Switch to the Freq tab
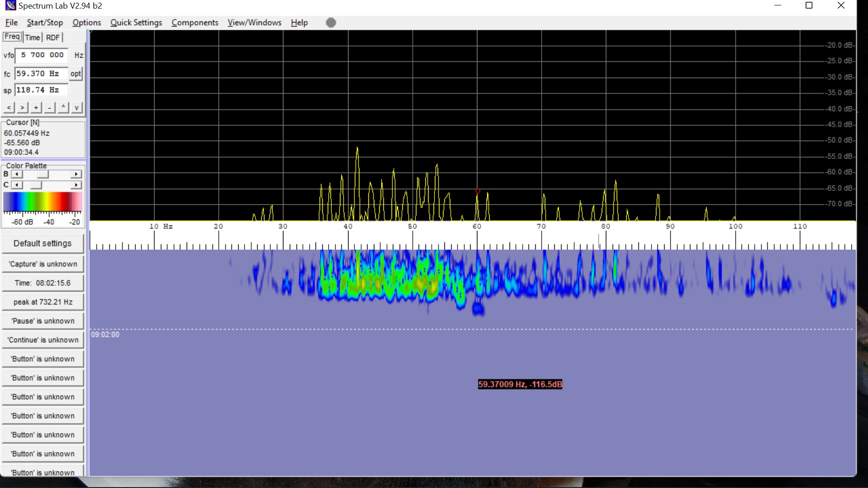Viewport: 868px width, 488px height. click(x=12, y=37)
